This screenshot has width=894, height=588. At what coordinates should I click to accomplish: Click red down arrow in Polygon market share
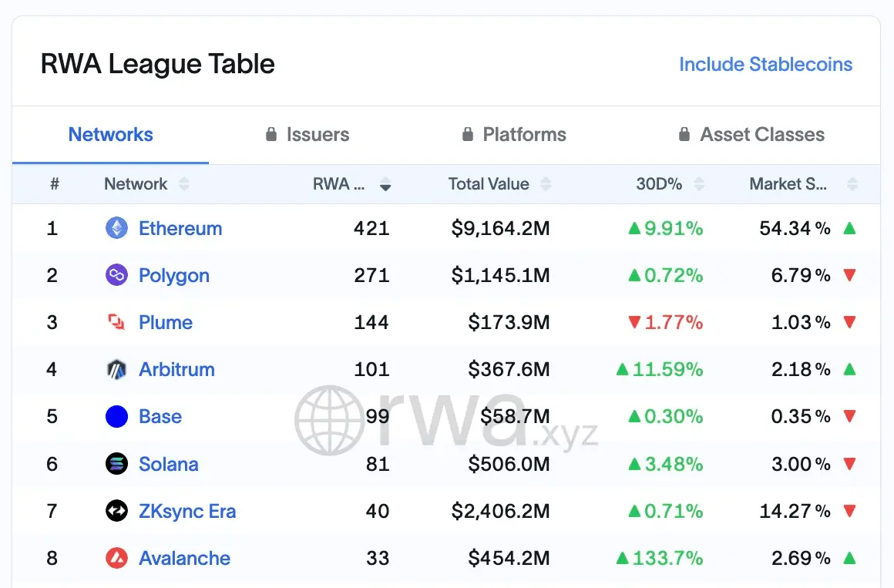coord(849,275)
